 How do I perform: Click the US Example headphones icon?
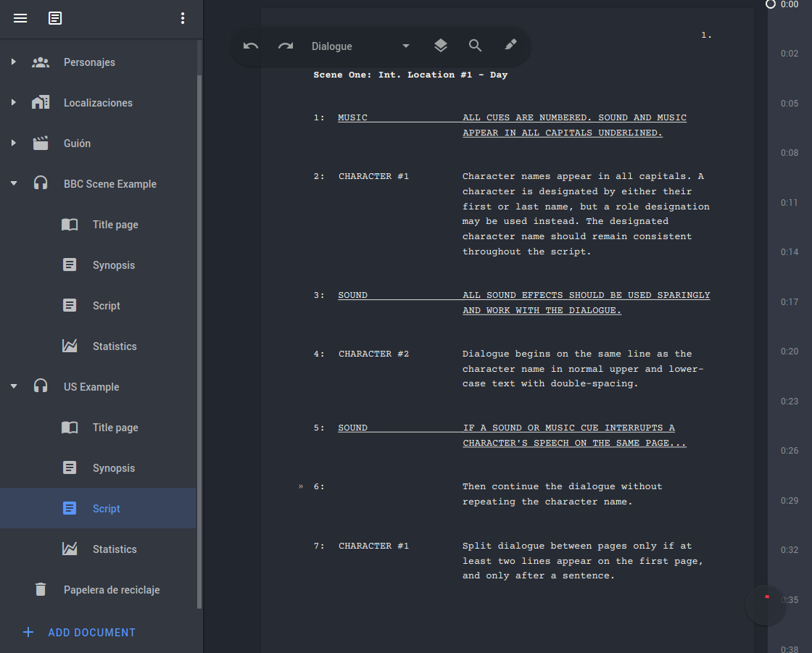[x=41, y=386]
